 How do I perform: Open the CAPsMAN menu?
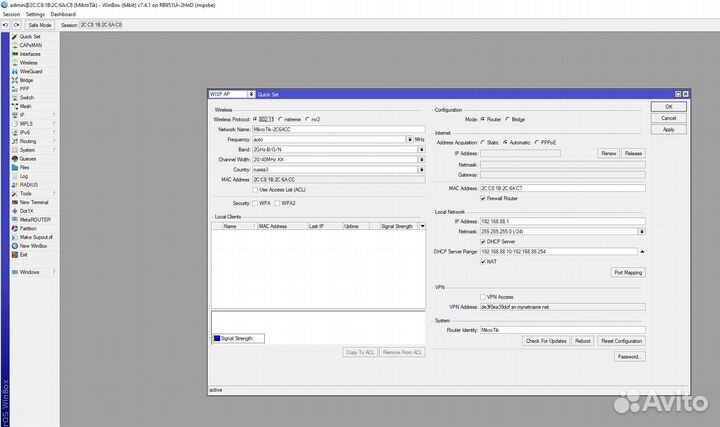coord(30,45)
